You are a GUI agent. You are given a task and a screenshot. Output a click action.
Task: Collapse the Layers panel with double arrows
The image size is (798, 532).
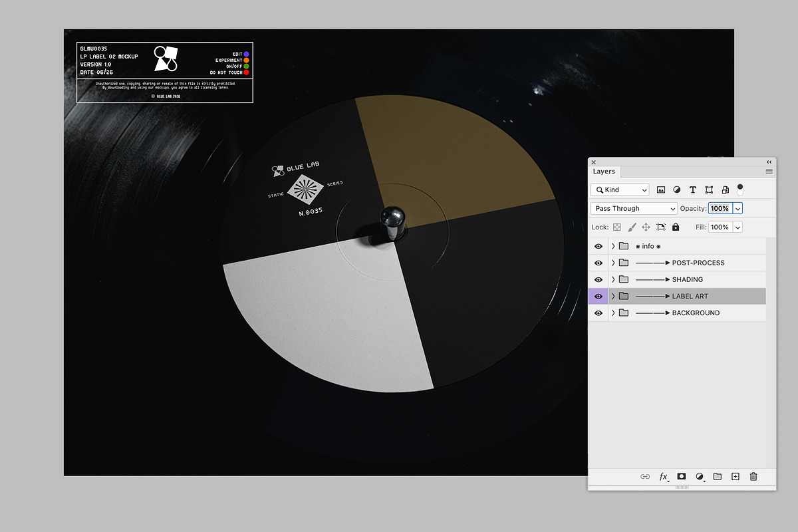click(x=769, y=162)
